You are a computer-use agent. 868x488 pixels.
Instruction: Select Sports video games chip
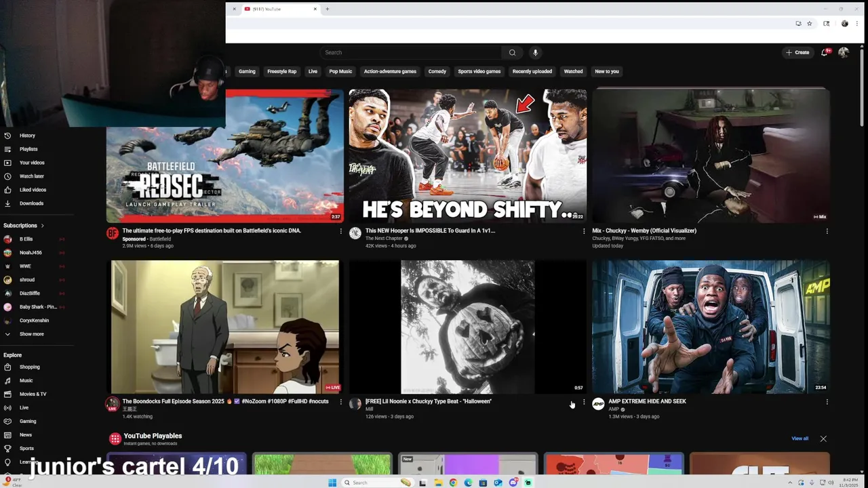(479, 71)
